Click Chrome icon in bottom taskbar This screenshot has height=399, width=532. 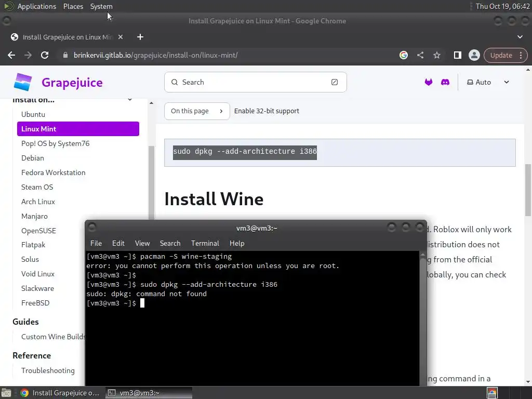(24, 393)
